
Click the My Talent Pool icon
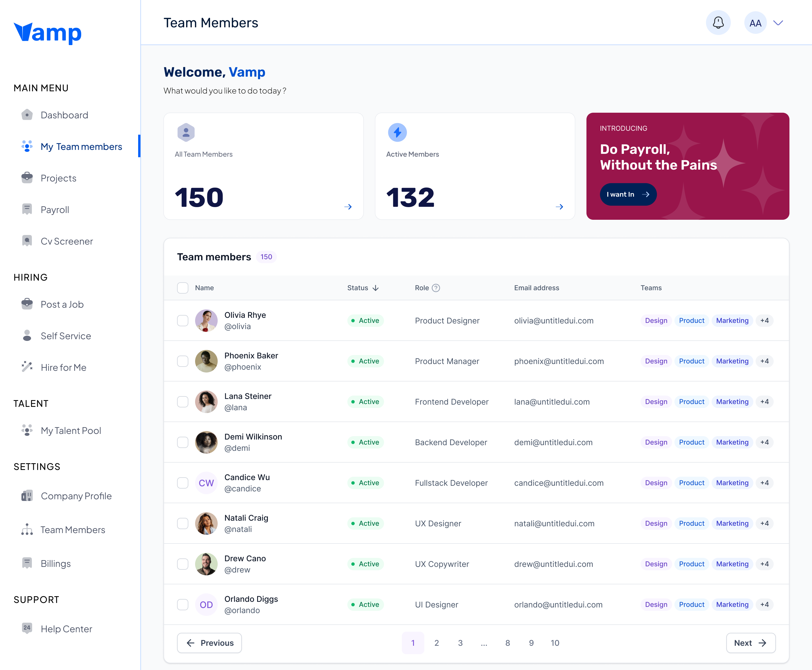pos(27,430)
